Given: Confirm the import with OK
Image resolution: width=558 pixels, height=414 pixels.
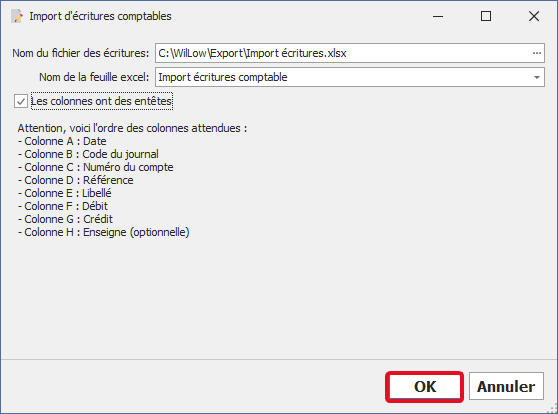Looking at the screenshot, I should pyautogui.click(x=425, y=387).
